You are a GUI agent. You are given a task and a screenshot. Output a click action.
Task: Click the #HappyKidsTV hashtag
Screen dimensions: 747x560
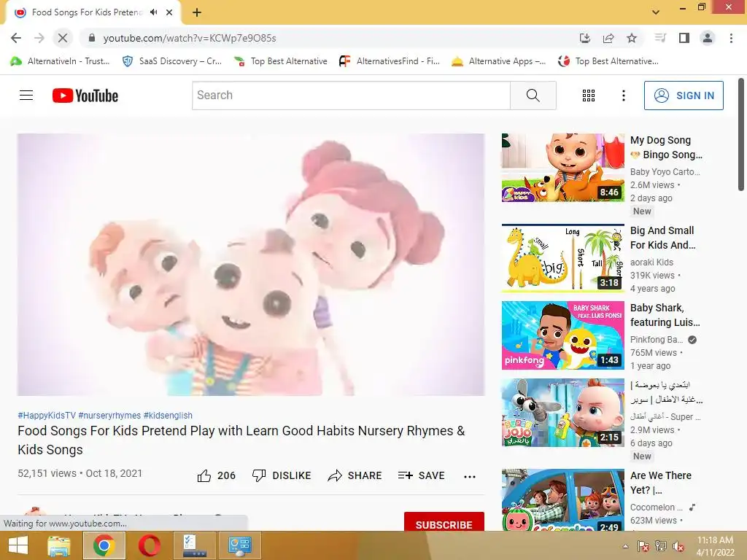coord(47,415)
